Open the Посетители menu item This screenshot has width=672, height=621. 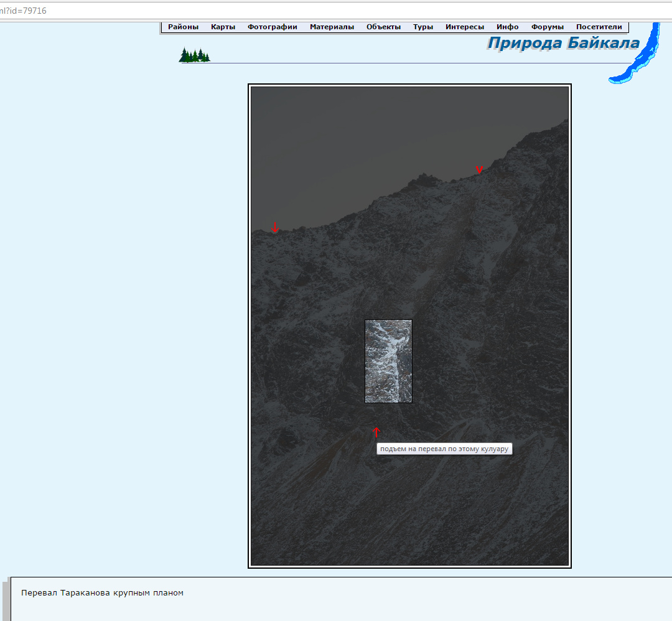[x=599, y=27]
